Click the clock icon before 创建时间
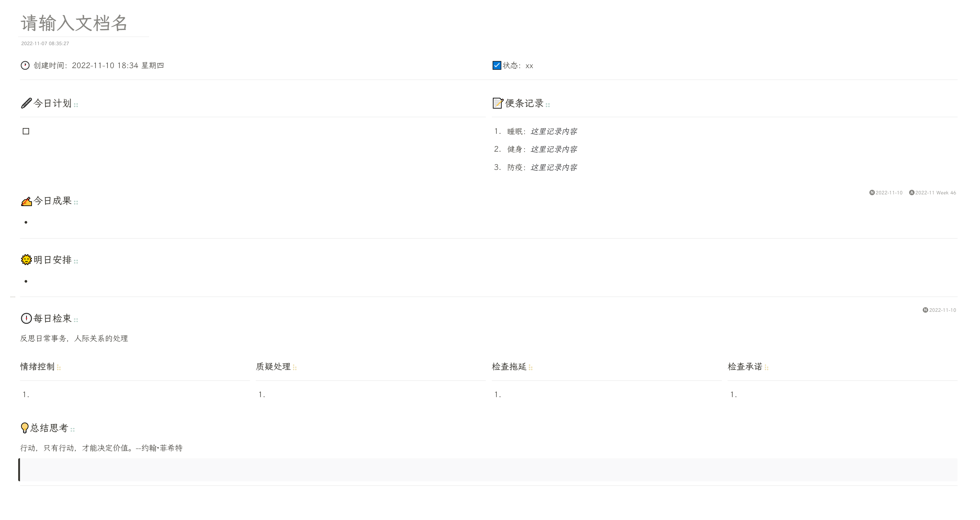 [25, 65]
